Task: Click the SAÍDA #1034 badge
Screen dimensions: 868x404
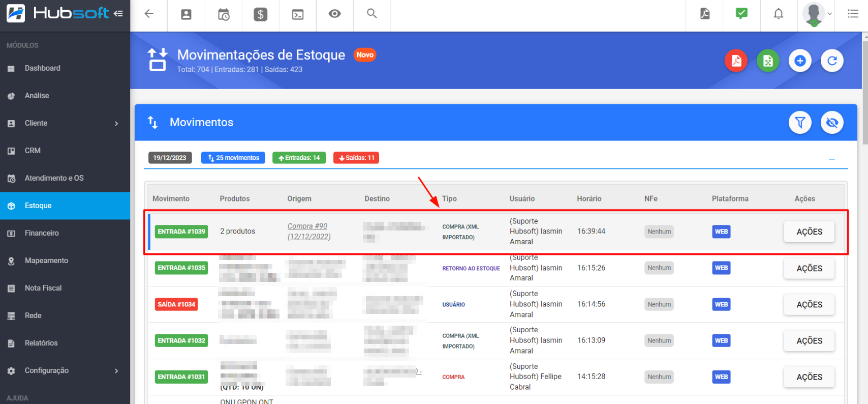Action: [x=176, y=304]
